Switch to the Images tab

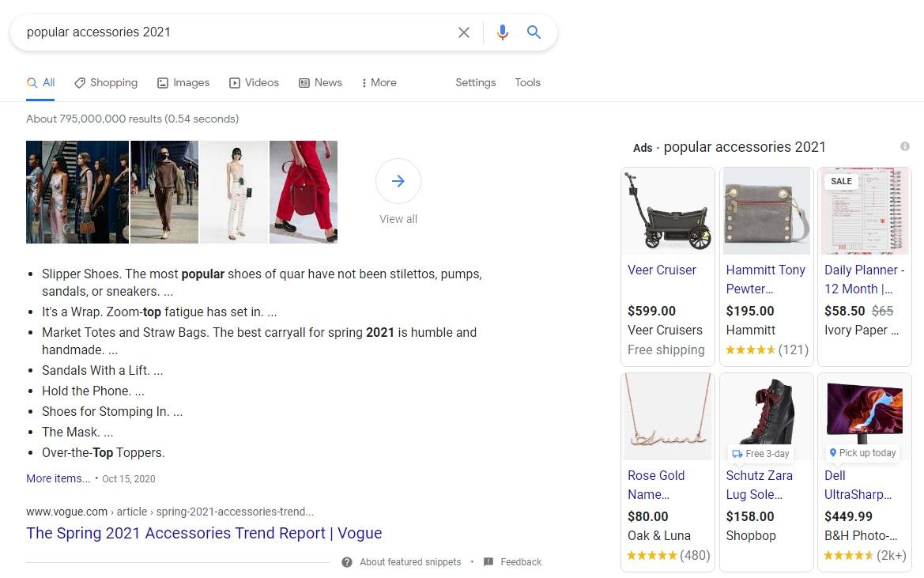(183, 82)
